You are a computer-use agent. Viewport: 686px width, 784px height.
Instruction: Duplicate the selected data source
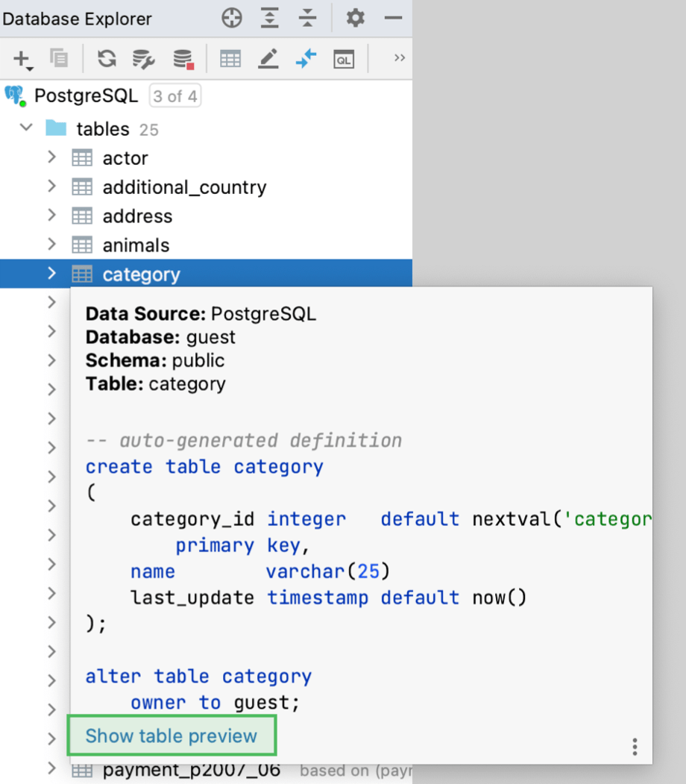(x=59, y=58)
